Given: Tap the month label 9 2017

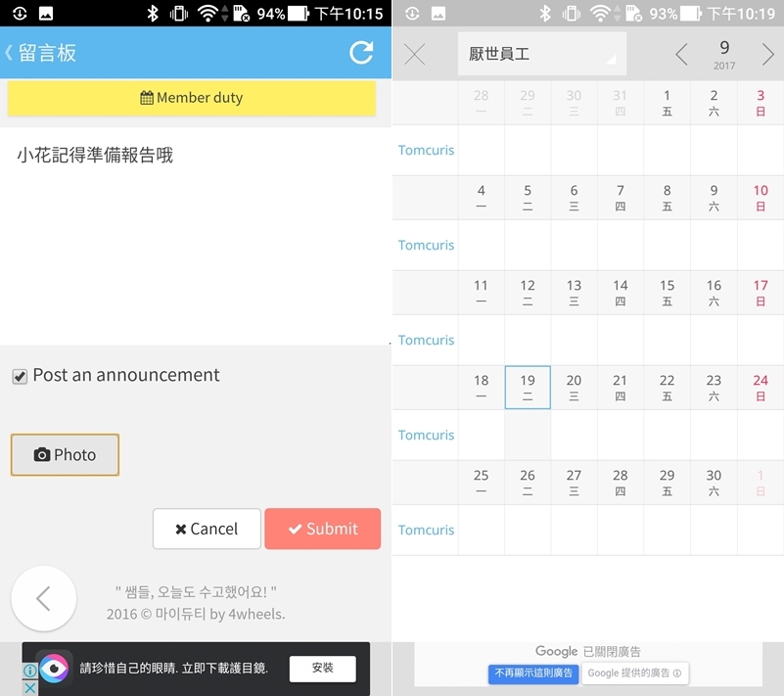Looking at the screenshot, I should [x=724, y=54].
